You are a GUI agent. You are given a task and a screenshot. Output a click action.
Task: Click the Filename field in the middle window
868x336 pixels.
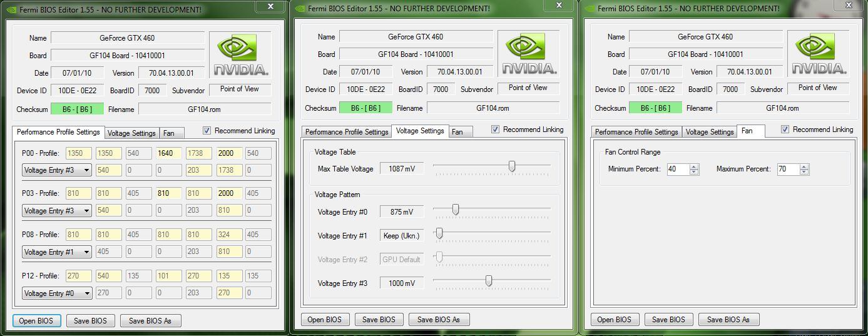(x=494, y=108)
